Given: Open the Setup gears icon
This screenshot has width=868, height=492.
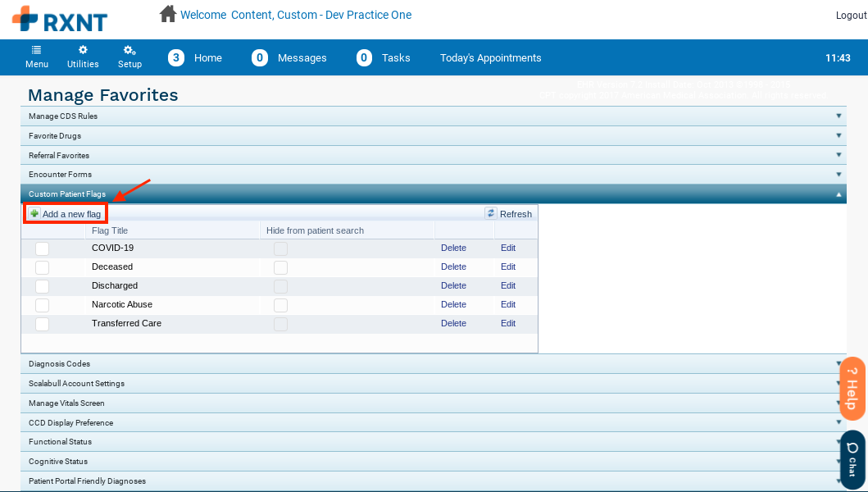Looking at the screenshot, I should pos(130,51).
